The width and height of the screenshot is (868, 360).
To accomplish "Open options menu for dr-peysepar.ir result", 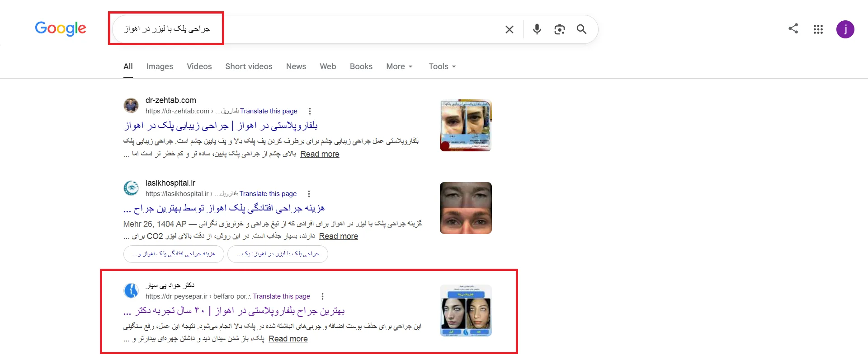I will 322,296.
